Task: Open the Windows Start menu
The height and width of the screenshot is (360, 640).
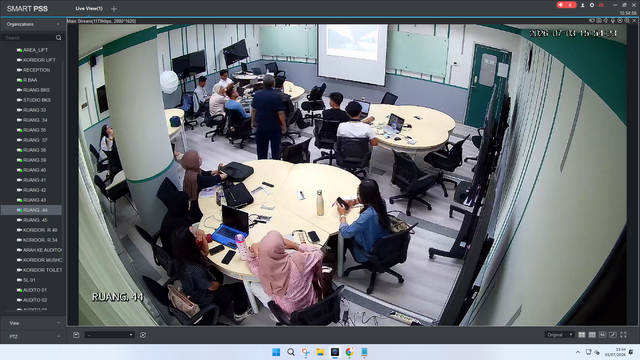Action: [276, 352]
